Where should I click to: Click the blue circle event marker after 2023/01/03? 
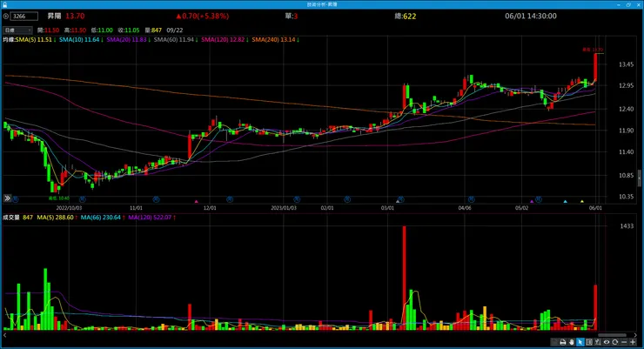[297, 199]
